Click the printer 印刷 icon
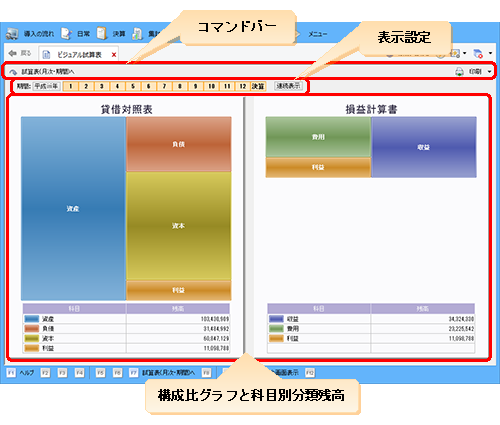 [460, 71]
